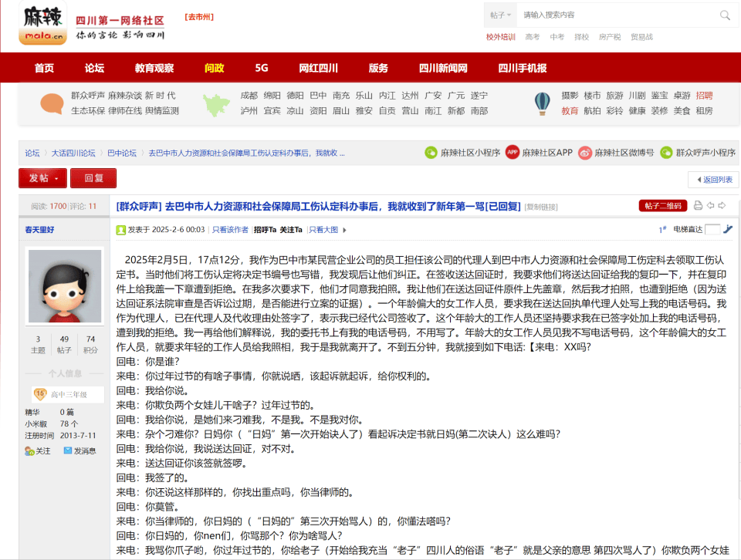This screenshot has height=560, width=741.
Task: Open the 帖子二维码 QR code button
Action: (664, 206)
